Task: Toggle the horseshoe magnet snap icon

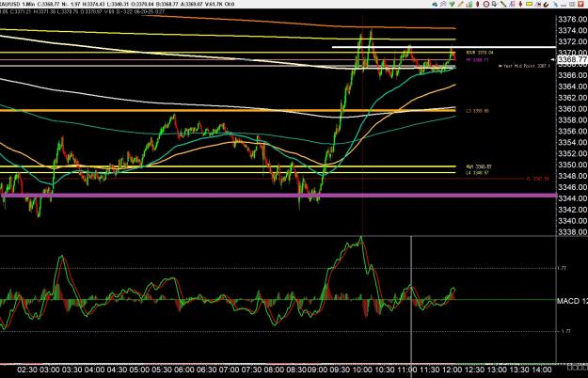Action: (x=546, y=5)
